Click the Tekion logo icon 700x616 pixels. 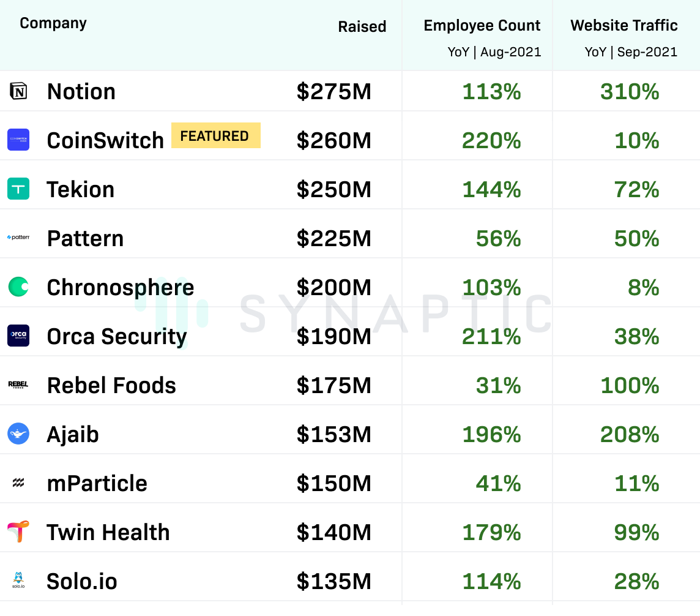point(18,189)
